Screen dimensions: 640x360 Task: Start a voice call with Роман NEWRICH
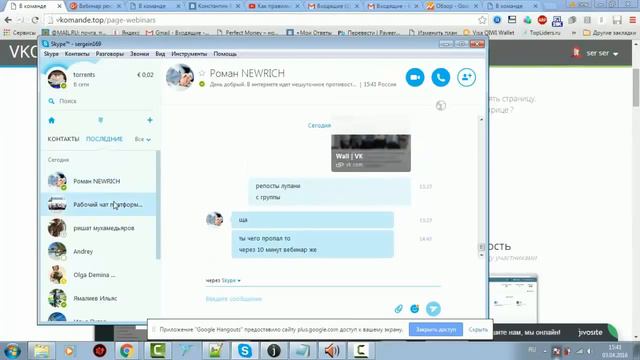[x=440, y=77]
